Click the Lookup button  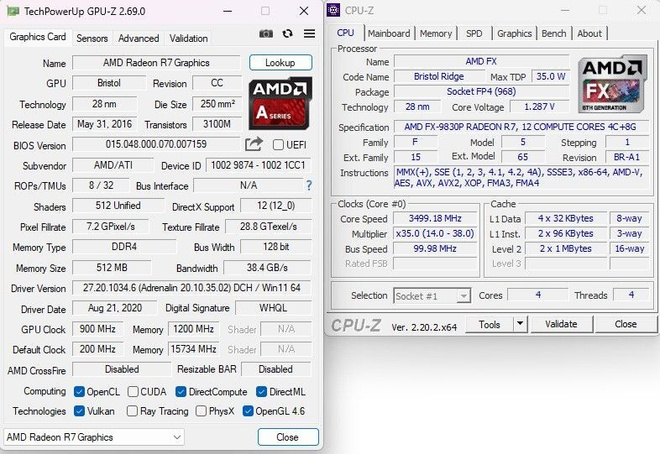[x=280, y=63]
